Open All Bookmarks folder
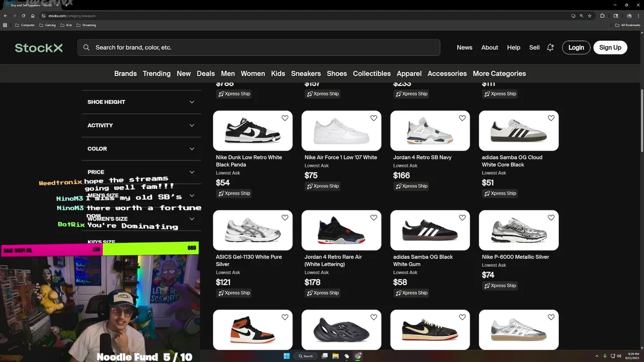Screen dimensions: 644x362 [x=628, y=25]
